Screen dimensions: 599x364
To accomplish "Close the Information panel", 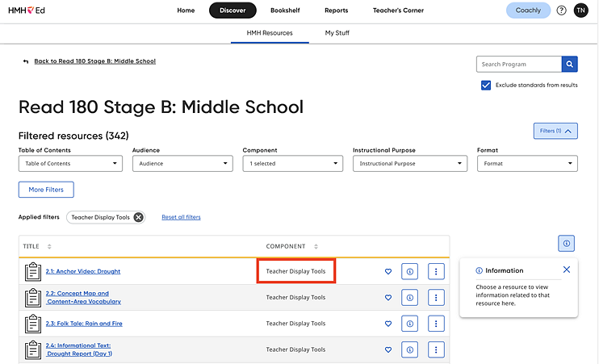I will (x=567, y=270).
